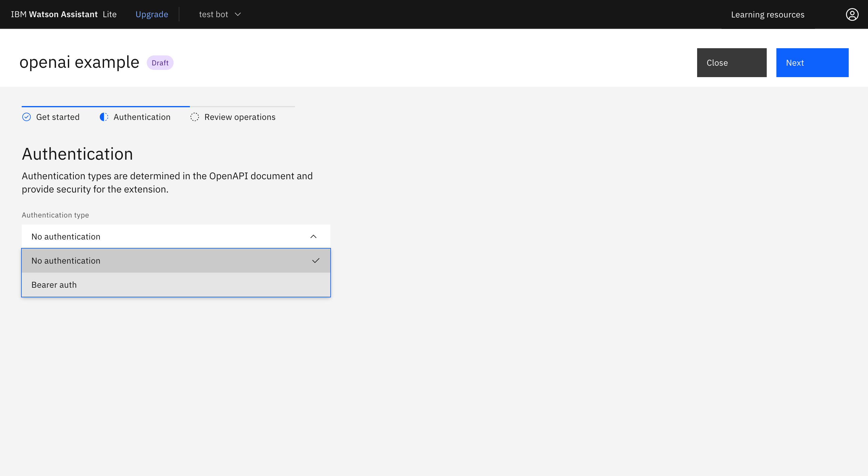Click the checkmark beside No authentication option
This screenshot has height=476, width=868.
click(x=315, y=261)
